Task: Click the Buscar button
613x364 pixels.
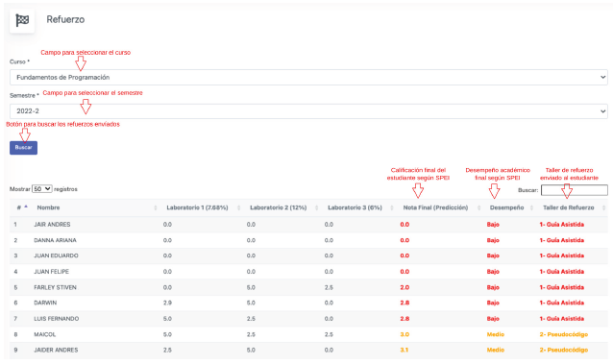Action: 23,148
